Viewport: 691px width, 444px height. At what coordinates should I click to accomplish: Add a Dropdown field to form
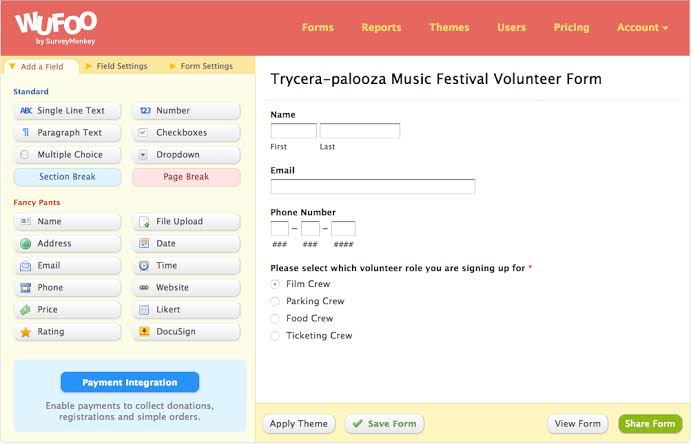(x=186, y=155)
